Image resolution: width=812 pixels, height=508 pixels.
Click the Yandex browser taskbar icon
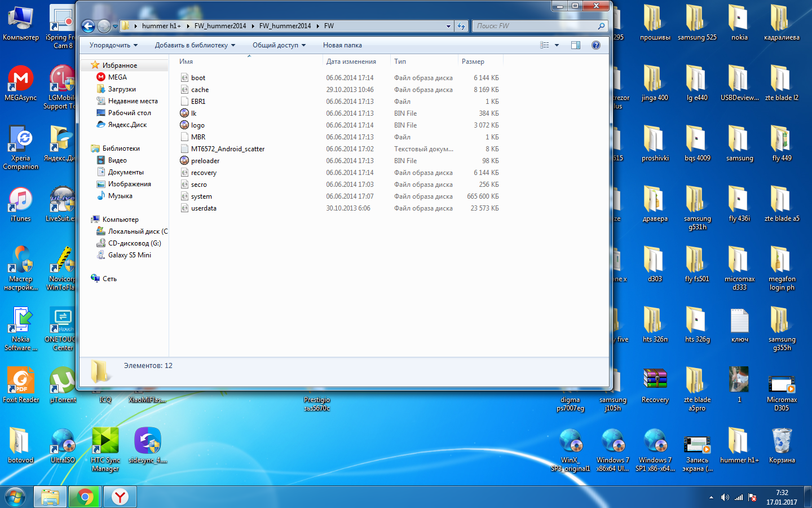coord(120,497)
